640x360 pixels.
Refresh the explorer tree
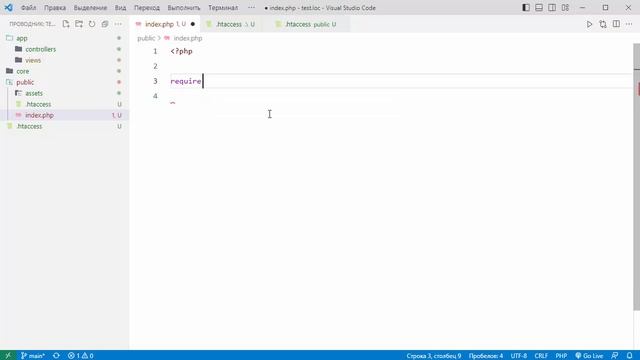92,24
